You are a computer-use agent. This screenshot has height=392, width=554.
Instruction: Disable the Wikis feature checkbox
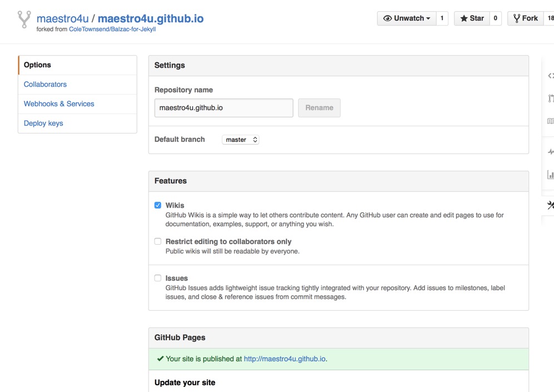[158, 205]
